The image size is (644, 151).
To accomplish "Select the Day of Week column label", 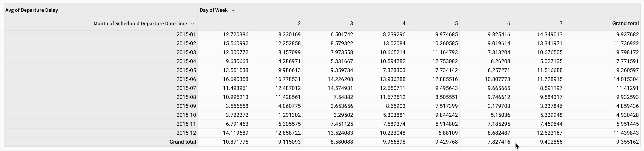I will 214,10.
